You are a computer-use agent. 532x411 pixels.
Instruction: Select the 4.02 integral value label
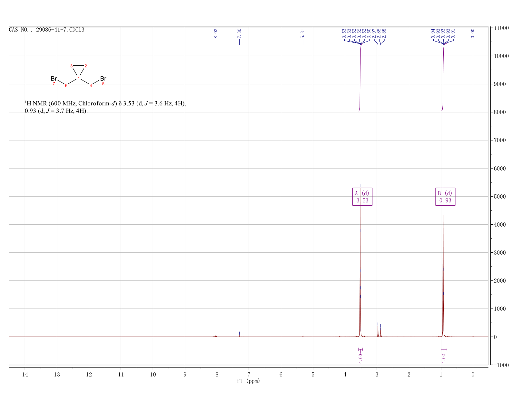444,358
